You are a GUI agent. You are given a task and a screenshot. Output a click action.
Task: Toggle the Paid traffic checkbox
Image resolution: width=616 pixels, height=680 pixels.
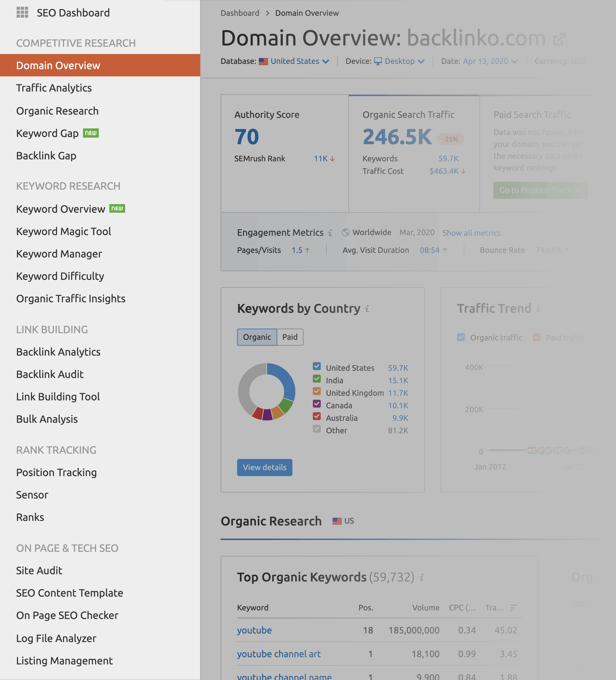tap(537, 337)
